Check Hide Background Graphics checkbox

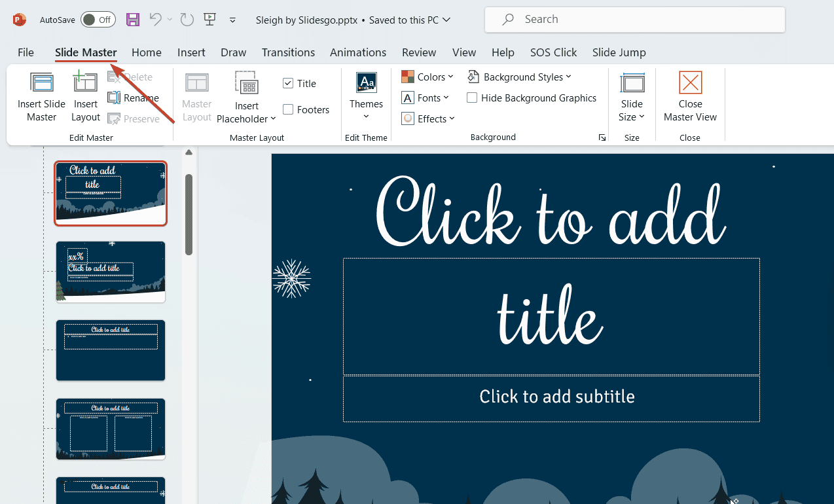click(x=472, y=98)
